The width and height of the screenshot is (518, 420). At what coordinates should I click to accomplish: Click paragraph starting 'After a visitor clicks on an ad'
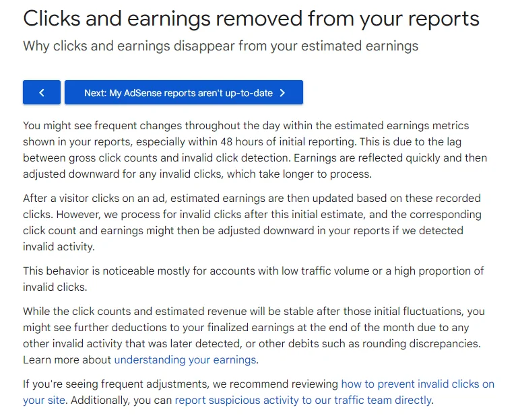[x=252, y=222]
